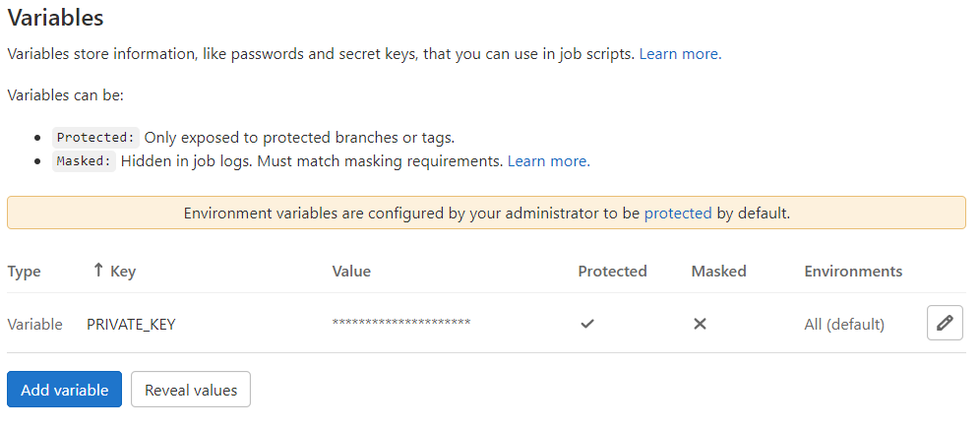Edit the PRIVATE_KEY variable with pencil icon
Image resolution: width=980 pixels, height=428 pixels.
click(945, 323)
